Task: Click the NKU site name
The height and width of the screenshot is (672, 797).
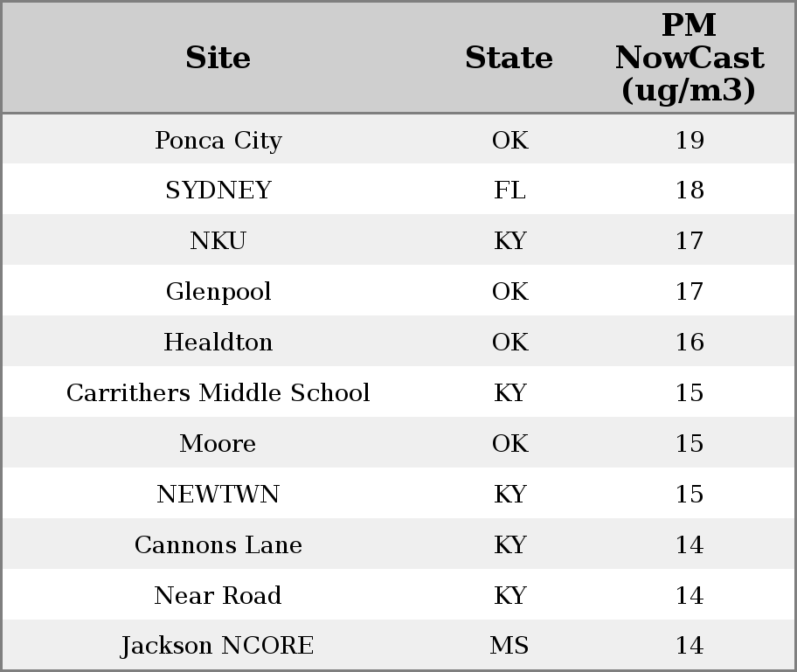Action: pos(218,241)
